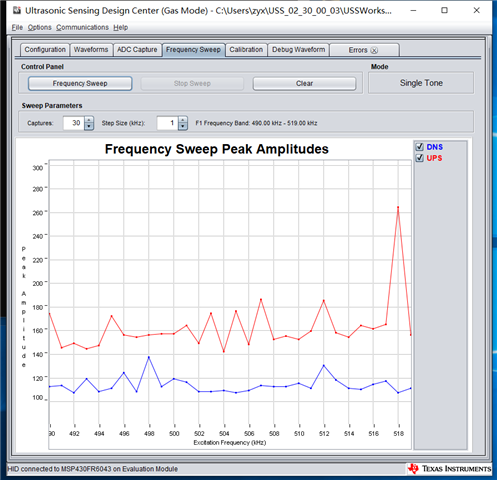Viewport: 497px width, 480px height.
Task: Click the Control Panel heading
Action: (42, 67)
